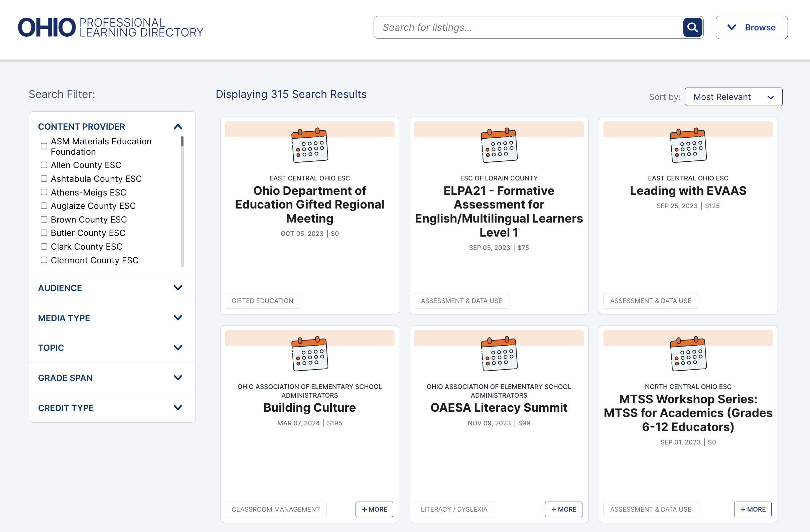This screenshot has width=810, height=532.
Task: Expand the Audience filter
Action: pos(112,288)
